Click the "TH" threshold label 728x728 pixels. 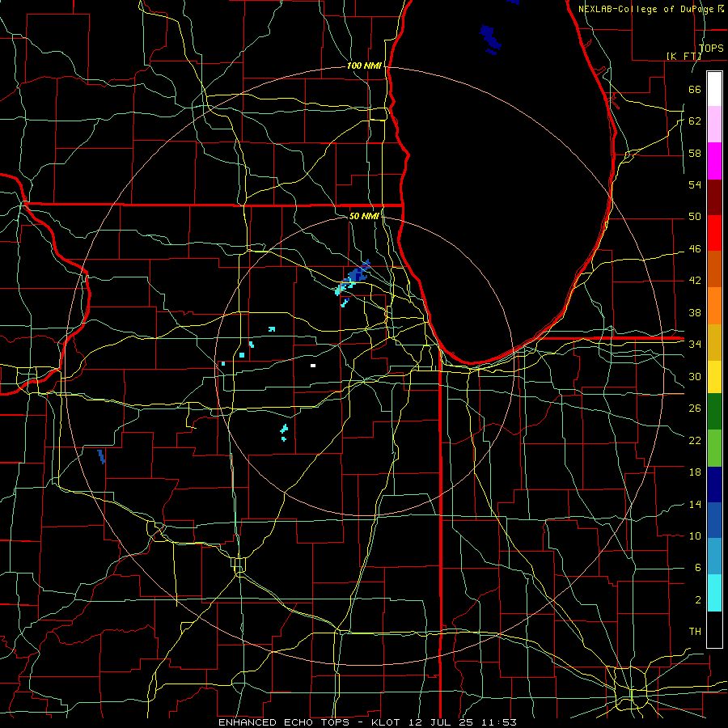[x=695, y=632]
